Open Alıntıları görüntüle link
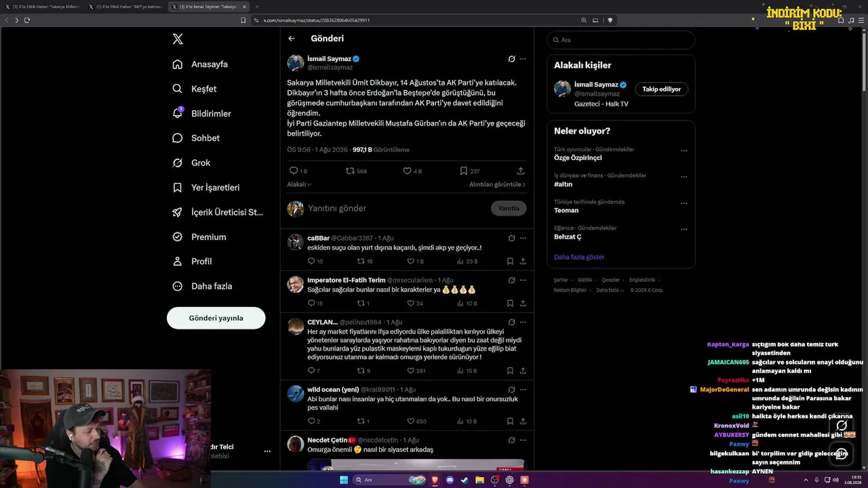Image resolution: width=868 pixels, height=488 pixels. pos(497,184)
